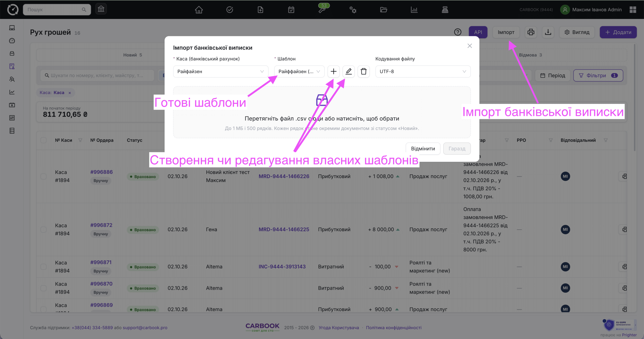Image resolution: width=644 pixels, height=339 pixels.
Task: Edit the selected template with pencil icon
Action: (348, 71)
